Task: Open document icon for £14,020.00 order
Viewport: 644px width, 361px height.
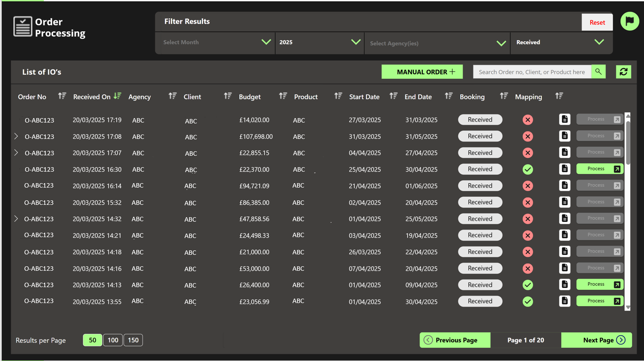Action: pos(564,119)
